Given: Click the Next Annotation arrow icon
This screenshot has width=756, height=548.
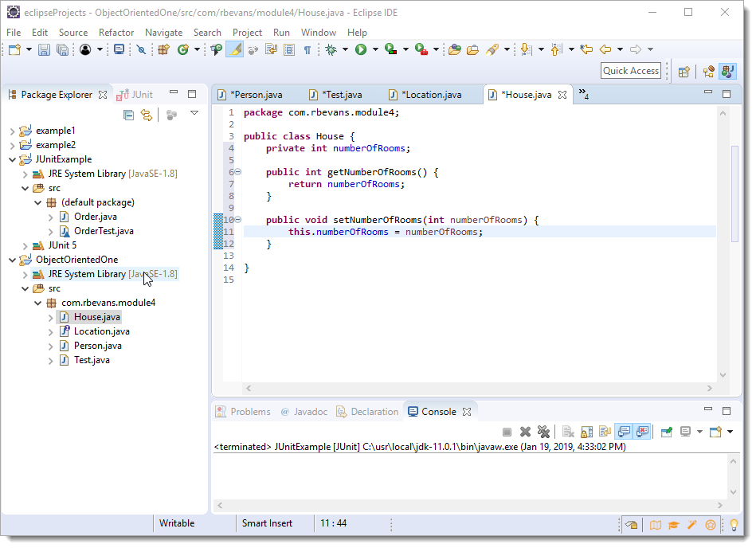Looking at the screenshot, I should click(x=527, y=49).
